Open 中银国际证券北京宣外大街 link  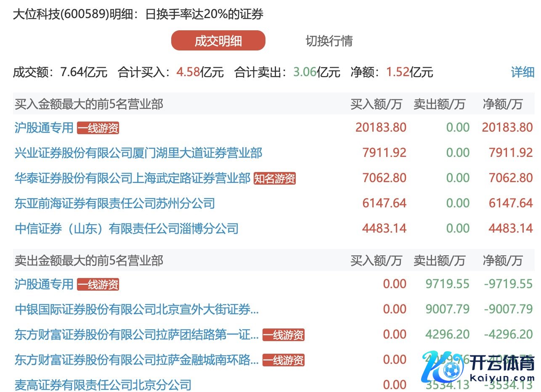click(x=137, y=310)
